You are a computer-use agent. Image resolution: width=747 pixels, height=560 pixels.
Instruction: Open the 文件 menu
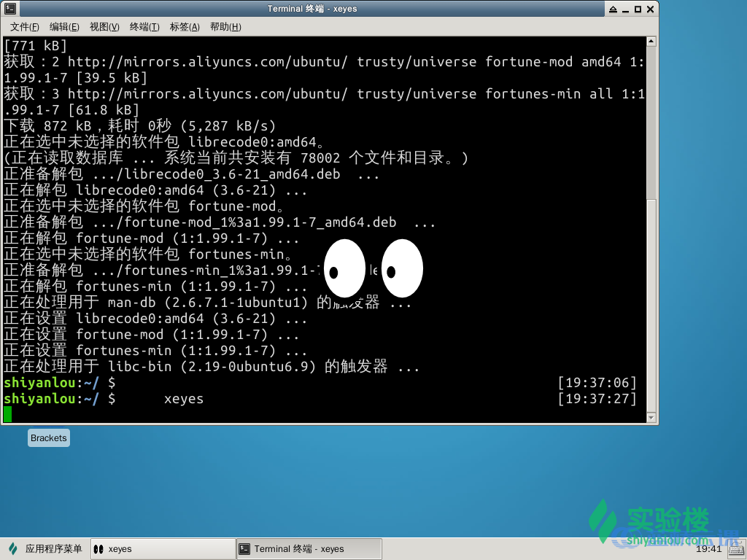[x=26, y=26]
